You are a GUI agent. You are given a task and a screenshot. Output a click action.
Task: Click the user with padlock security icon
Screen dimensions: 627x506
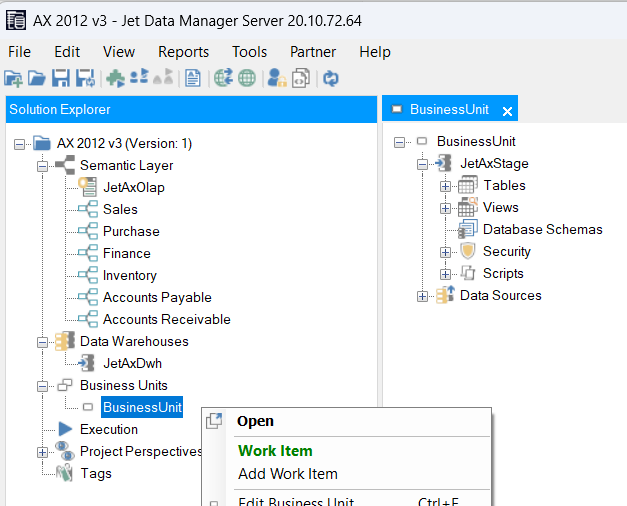click(x=277, y=78)
